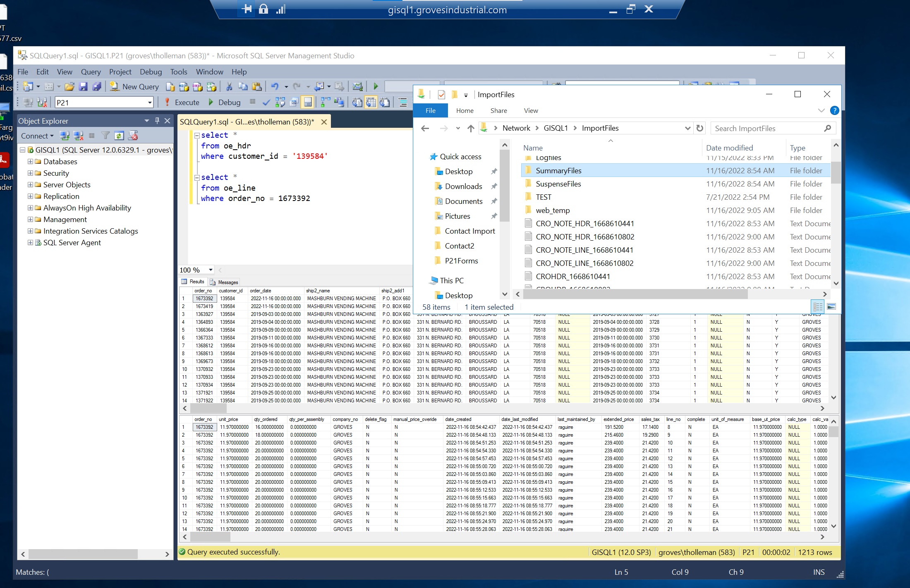Collapse the first select statement outline box
Screen dimensions: 910x588
tap(197, 135)
